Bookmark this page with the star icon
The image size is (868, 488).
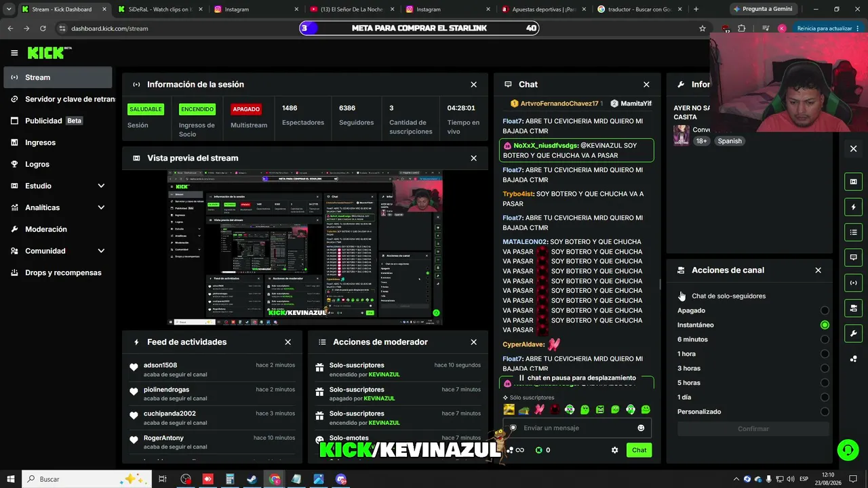click(703, 28)
